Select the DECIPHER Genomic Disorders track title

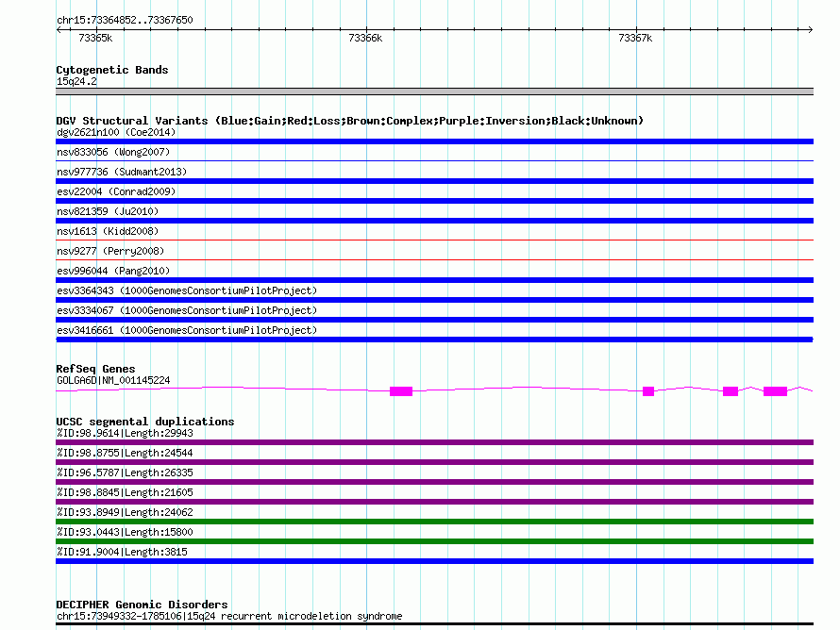tap(142, 605)
